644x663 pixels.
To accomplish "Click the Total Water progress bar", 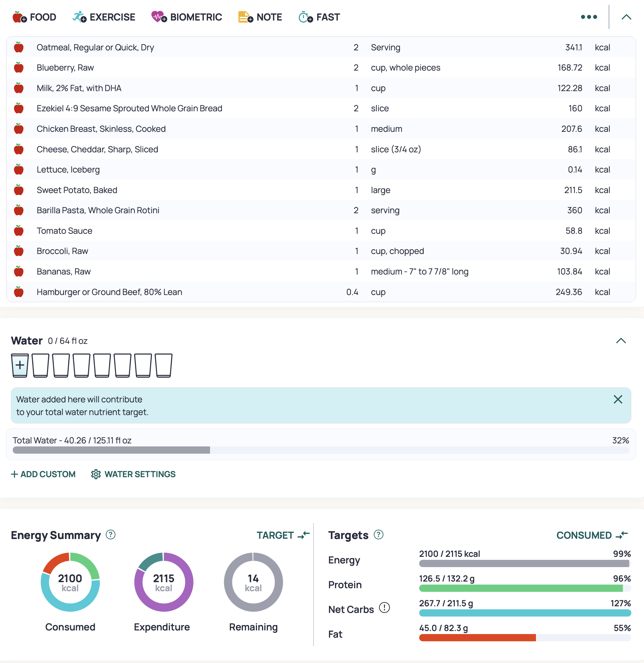I will tap(321, 450).
